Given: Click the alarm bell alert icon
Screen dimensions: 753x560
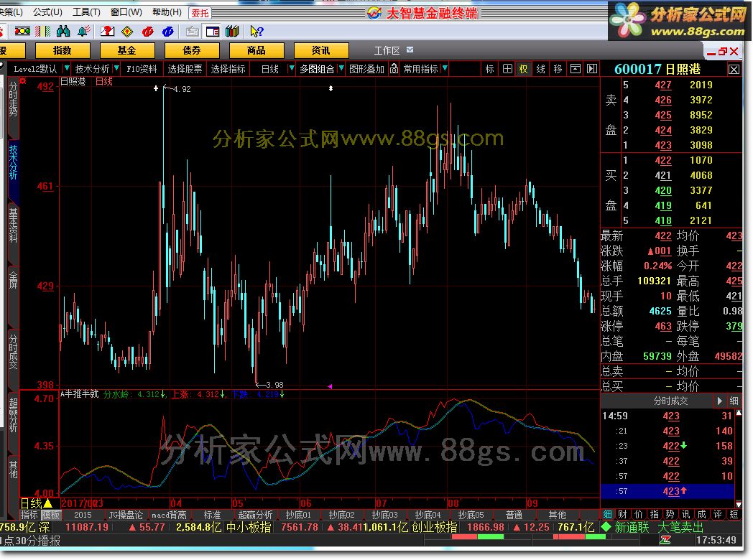Looking at the screenshot, I should 83,32.
